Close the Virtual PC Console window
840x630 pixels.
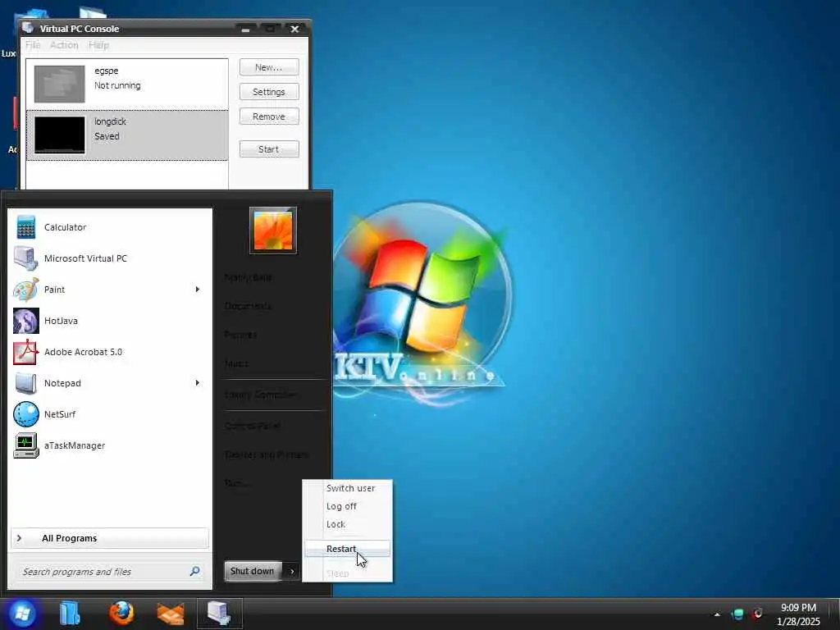tap(294, 29)
